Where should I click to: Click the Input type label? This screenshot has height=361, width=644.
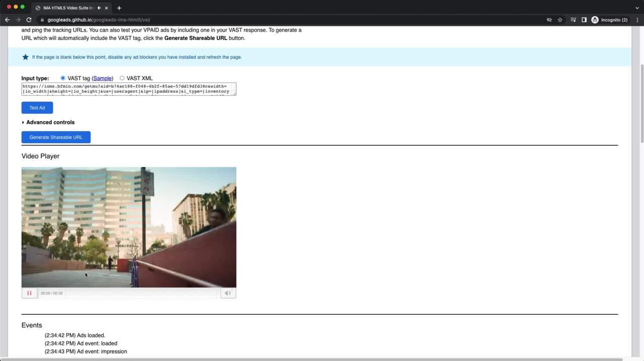point(35,78)
